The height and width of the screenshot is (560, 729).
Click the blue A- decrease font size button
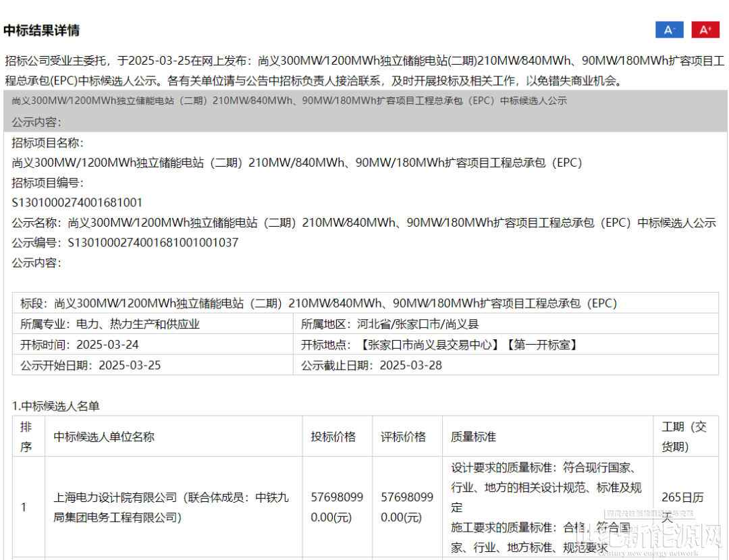click(x=669, y=30)
